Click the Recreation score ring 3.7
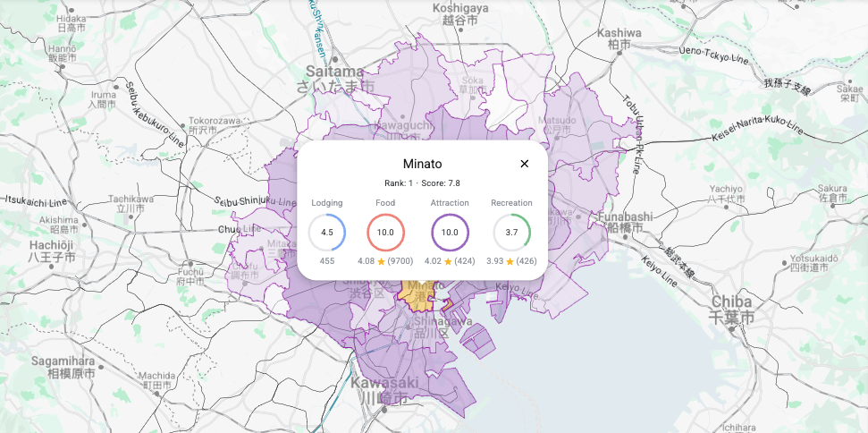Viewport: 868px width, 433px height. [x=511, y=233]
